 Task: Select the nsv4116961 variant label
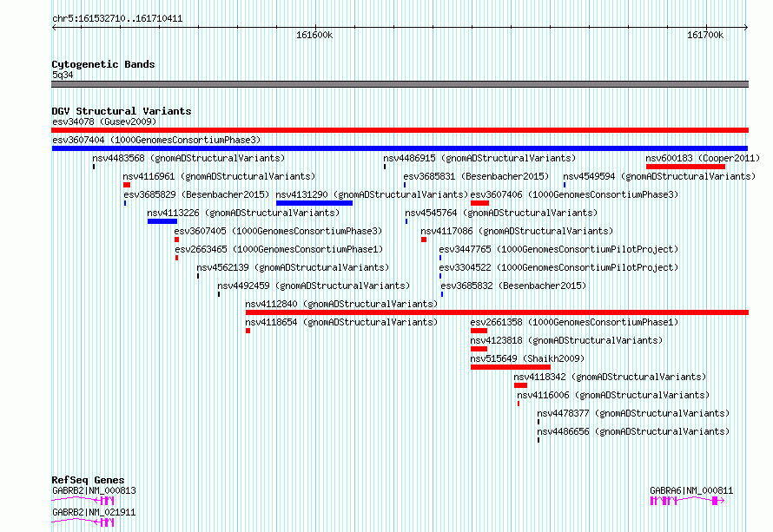pos(219,176)
